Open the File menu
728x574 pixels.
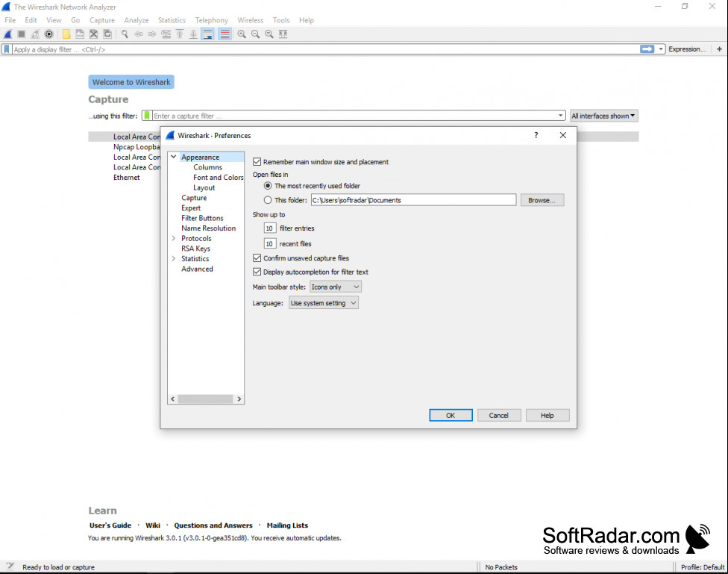pyautogui.click(x=10, y=20)
